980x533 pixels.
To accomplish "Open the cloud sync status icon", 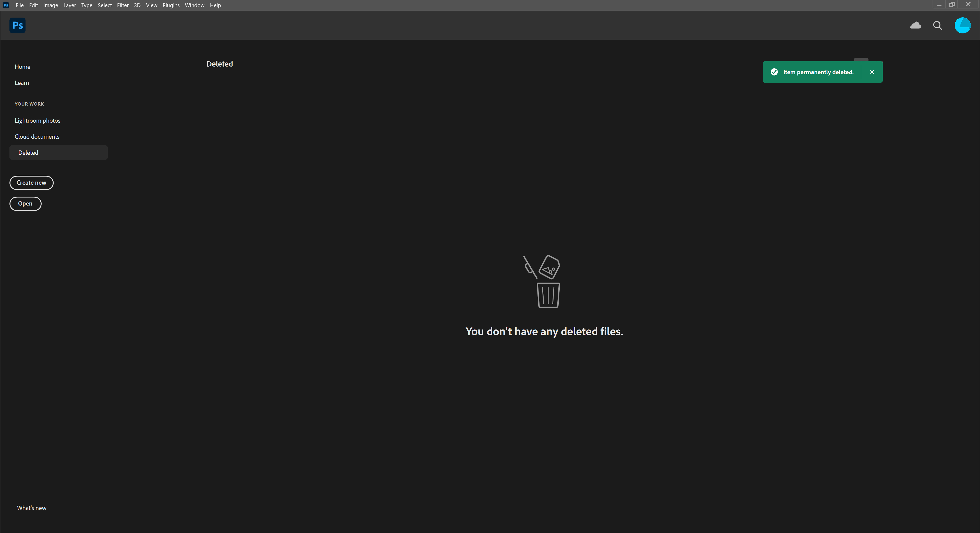I will click(x=915, y=26).
